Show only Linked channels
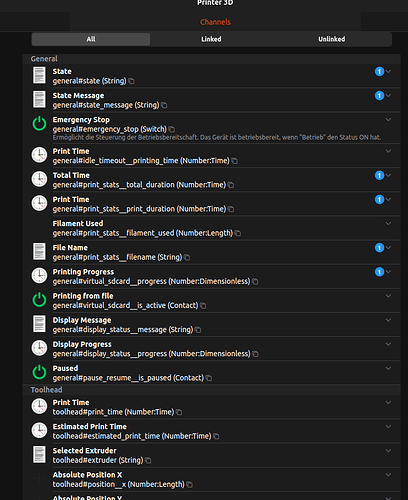This screenshot has width=408, height=500. tap(211, 39)
